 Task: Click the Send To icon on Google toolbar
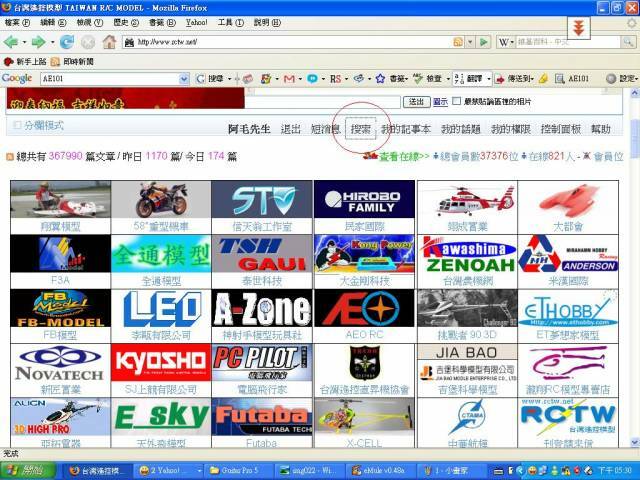[x=500, y=79]
